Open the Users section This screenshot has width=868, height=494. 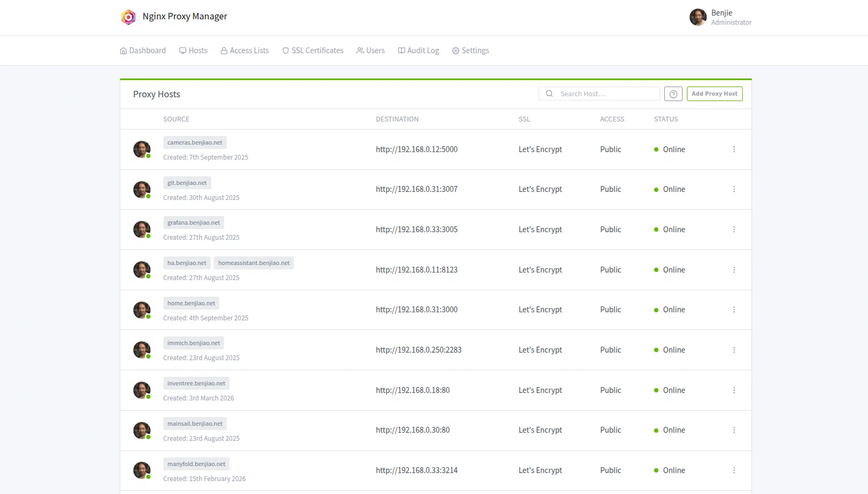tap(370, 50)
